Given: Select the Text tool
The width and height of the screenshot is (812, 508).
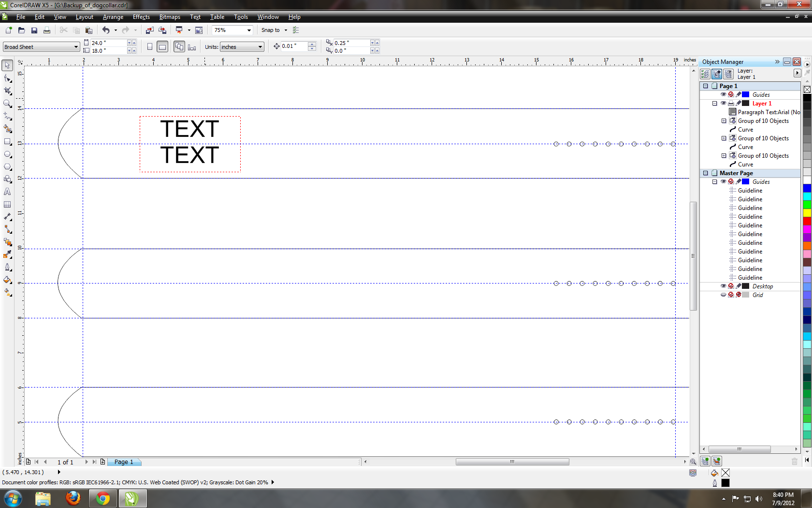Looking at the screenshot, I should click(x=7, y=192).
